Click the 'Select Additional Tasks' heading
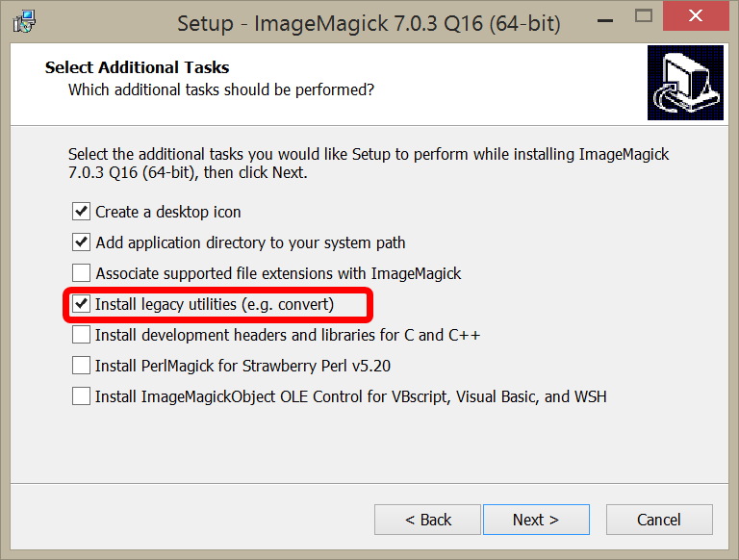Viewport: 739px width, 560px height. [138, 67]
